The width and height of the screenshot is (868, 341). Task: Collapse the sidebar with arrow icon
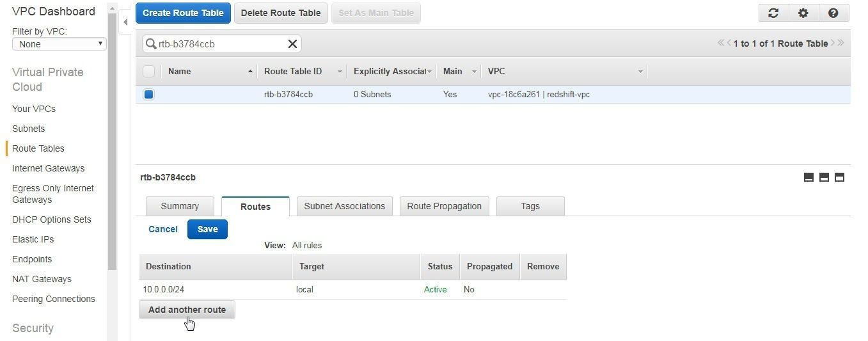click(x=125, y=22)
